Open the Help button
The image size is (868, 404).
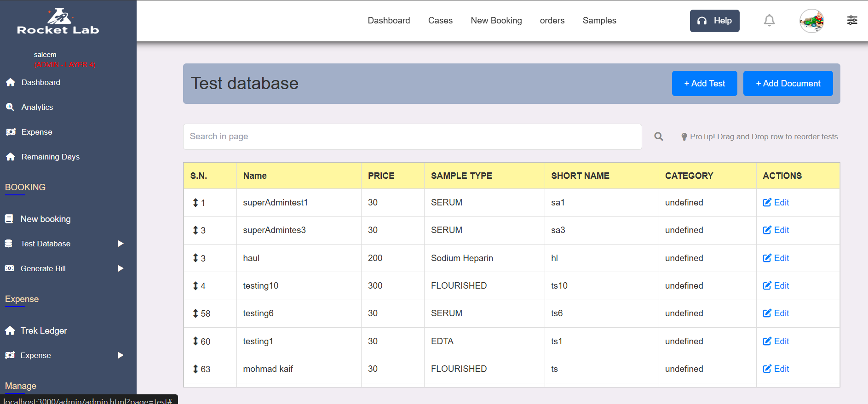click(714, 21)
